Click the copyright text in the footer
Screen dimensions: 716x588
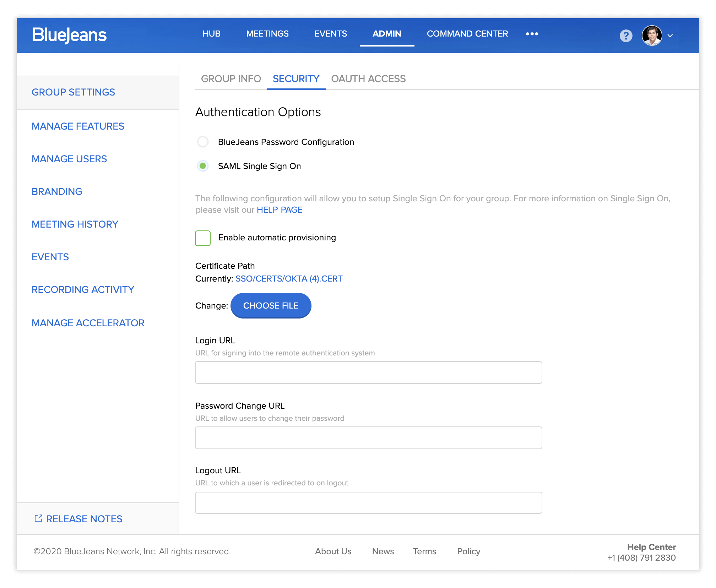click(132, 551)
